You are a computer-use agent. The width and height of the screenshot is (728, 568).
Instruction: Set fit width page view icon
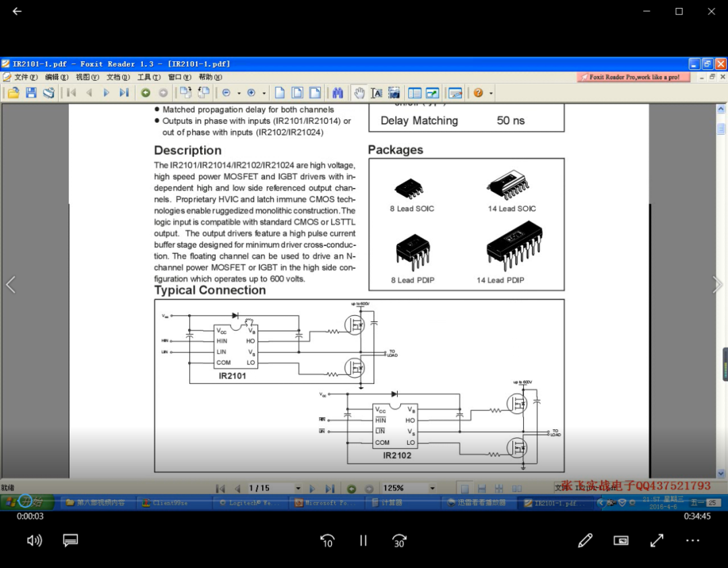(315, 93)
